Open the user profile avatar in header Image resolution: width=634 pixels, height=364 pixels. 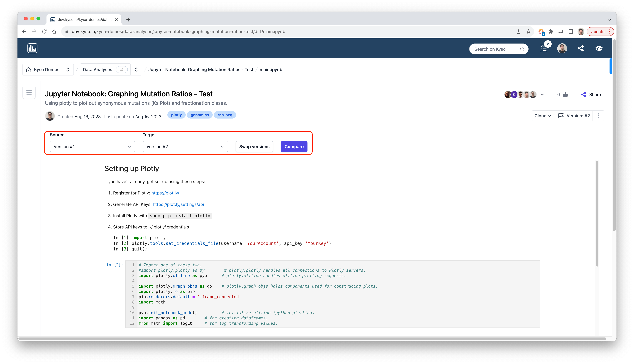click(562, 48)
